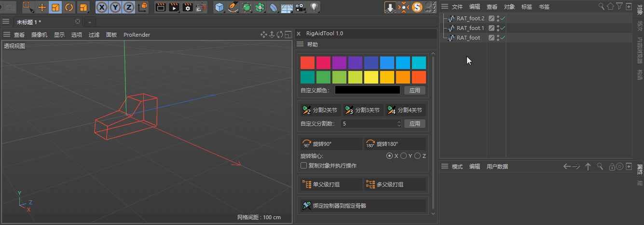Viewport: 644px width, 225px height.
Task: Maximize viewport toggle icon
Action: tap(288, 34)
